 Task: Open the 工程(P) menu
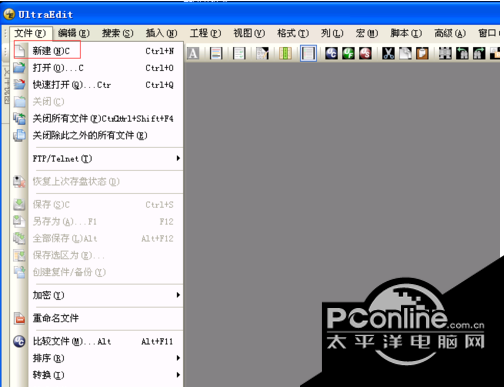coord(205,33)
